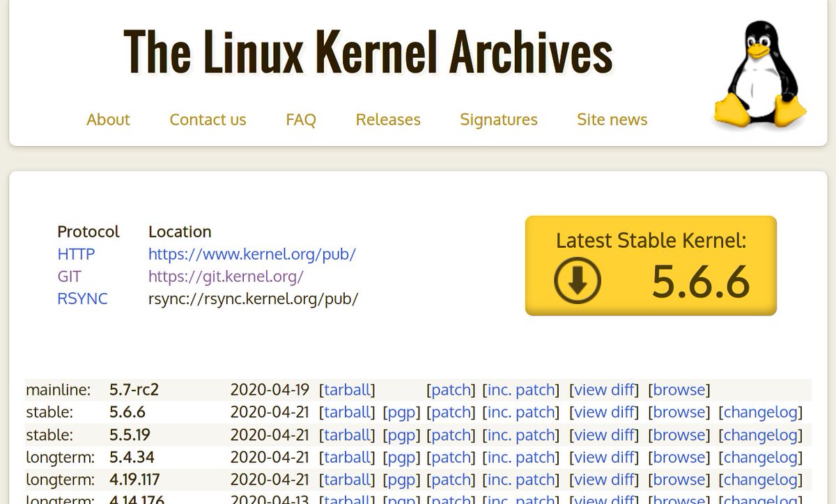Image resolution: width=836 pixels, height=504 pixels.
Task: Click the HTTP protocol link
Action: coord(76,254)
